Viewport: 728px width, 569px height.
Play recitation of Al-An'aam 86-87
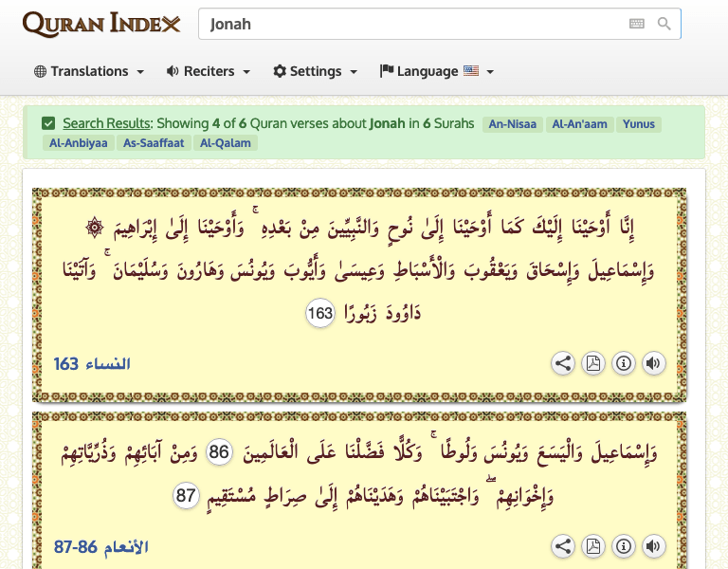pyautogui.click(x=652, y=546)
